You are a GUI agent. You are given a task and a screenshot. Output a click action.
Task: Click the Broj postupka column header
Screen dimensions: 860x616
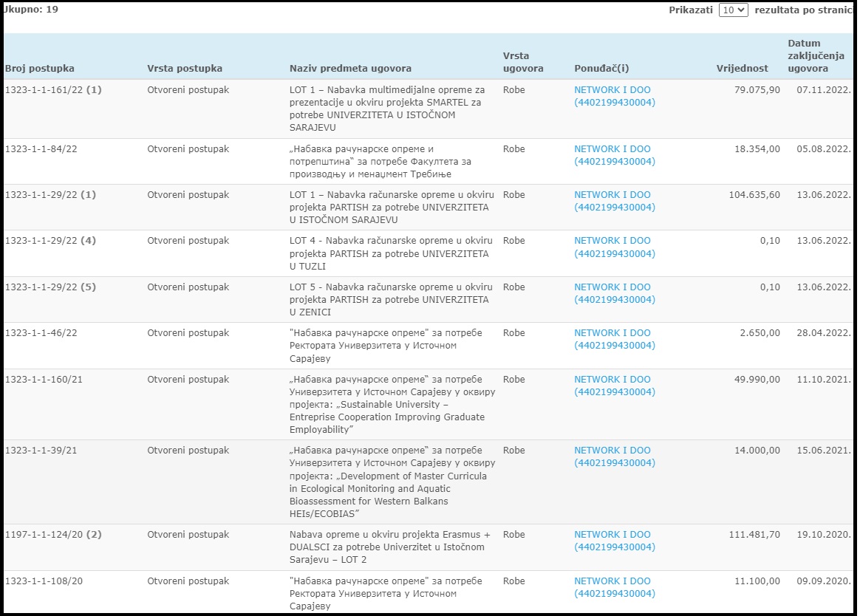[x=39, y=69]
